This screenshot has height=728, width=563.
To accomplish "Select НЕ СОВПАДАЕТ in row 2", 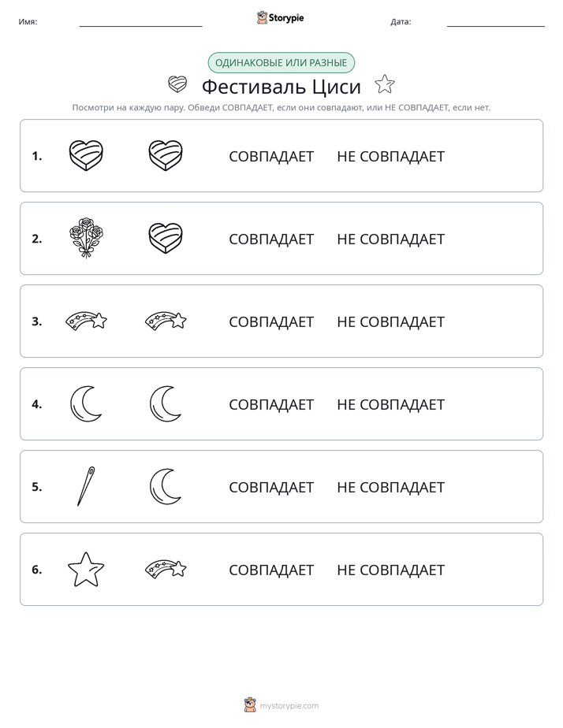I will pos(390,239).
